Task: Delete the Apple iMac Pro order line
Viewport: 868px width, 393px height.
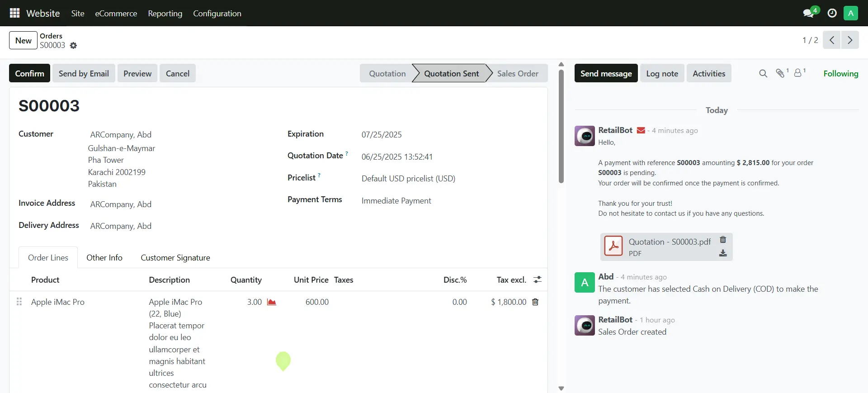Action: [535, 302]
